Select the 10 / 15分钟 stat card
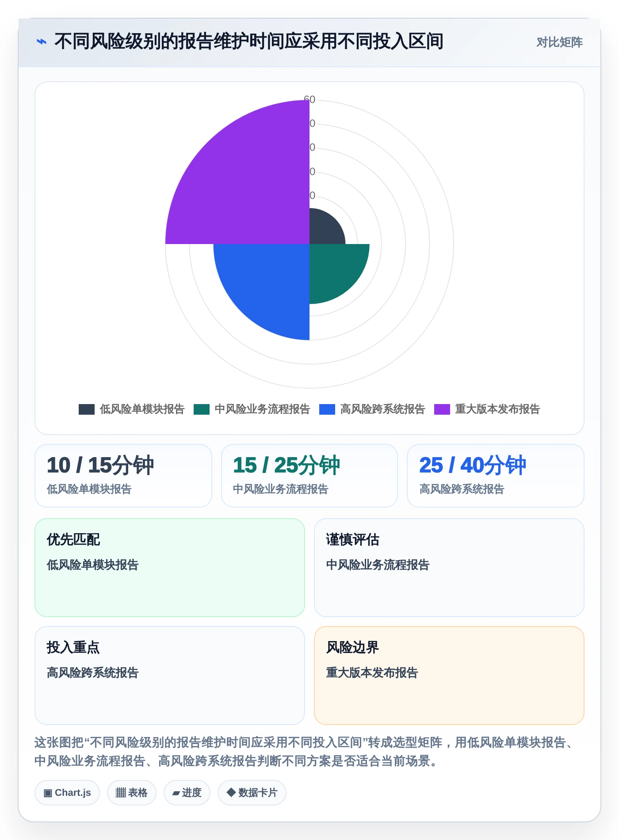The image size is (619, 840). click(123, 476)
